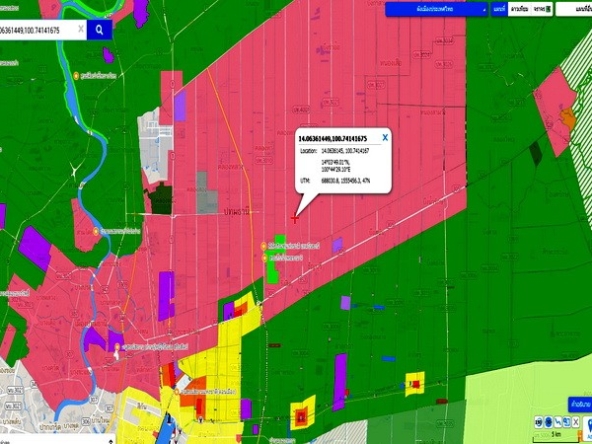Select the blue map view tab
592x444 pixels.
(x=500, y=9)
